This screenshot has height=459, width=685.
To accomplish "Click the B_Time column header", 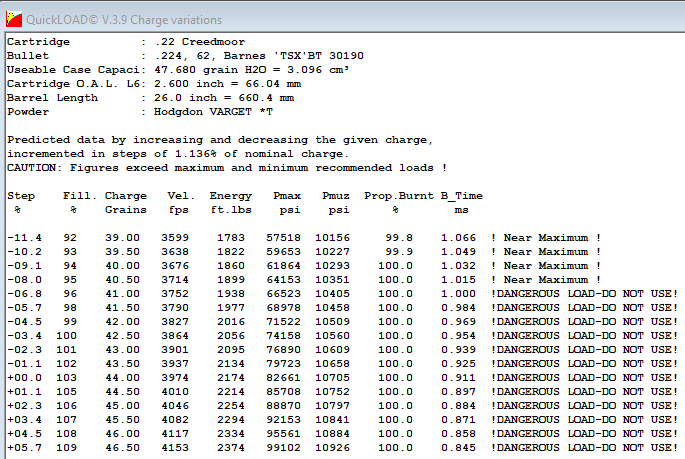I will click(462, 196).
